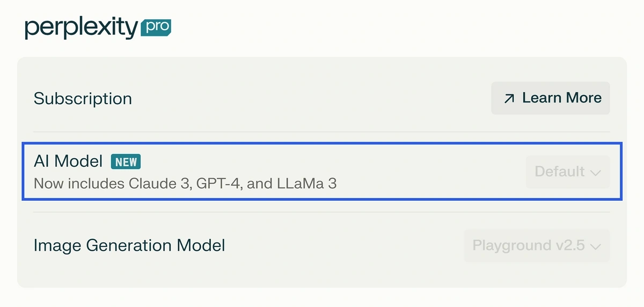Click the chevron in the Default dropdown
The image size is (644, 307).
click(595, 173)
